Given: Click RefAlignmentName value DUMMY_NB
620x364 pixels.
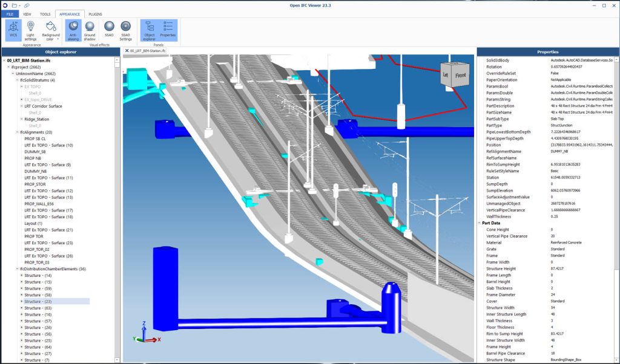Looking at the screenshot, I should (559, 152).
